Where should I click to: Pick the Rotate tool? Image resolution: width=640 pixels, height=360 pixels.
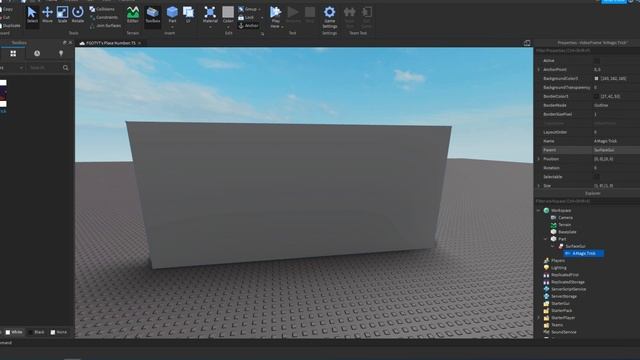(78, 15)
